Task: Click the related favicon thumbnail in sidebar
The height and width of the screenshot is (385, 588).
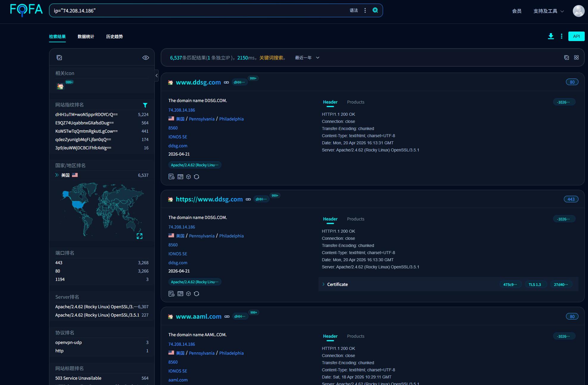Action: pos(60,86)
